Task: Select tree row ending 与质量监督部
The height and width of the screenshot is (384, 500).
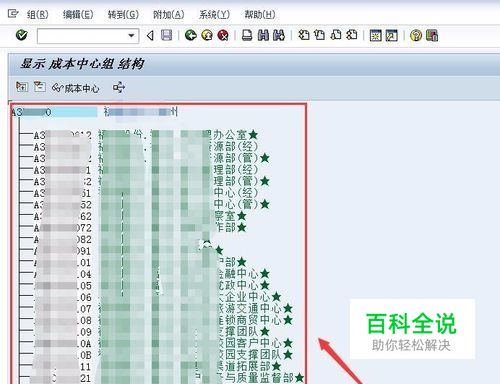Action: pos(168,378)
